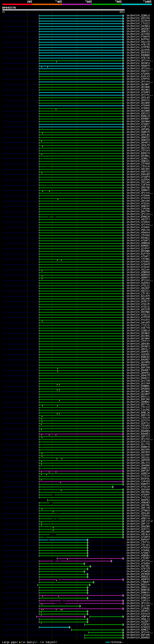
Task: Select alignment label UniRef100_Q53NK1
Action: pyautogui.click(x=138, y=156)
